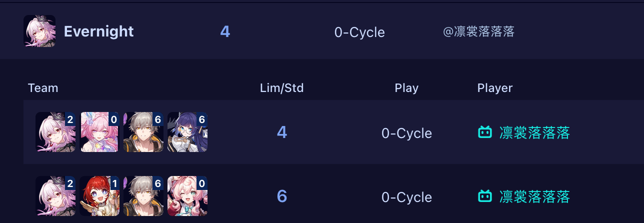Select red-haired character with 1 badge in second team
The height and width of the screenshot is (223, 644).
(99, 196)
